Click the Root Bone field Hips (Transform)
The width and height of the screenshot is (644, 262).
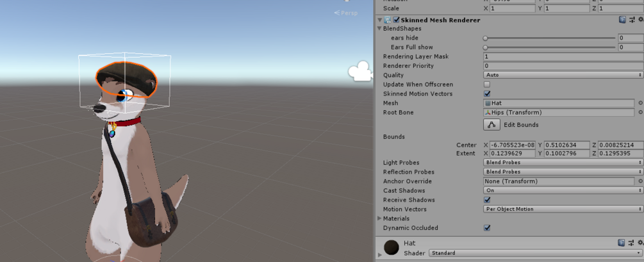[x=559, y=113]
